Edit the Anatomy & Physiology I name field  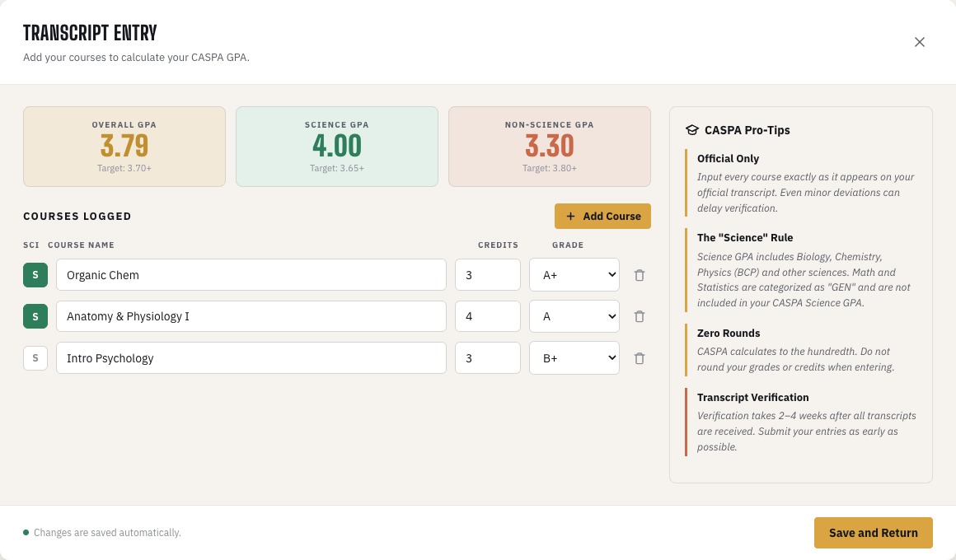251,316
